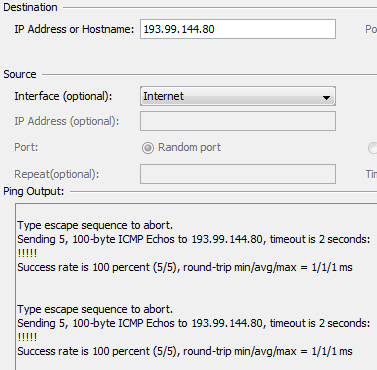
Task: Click the "Source" group heading
Action: click(20, 74)
